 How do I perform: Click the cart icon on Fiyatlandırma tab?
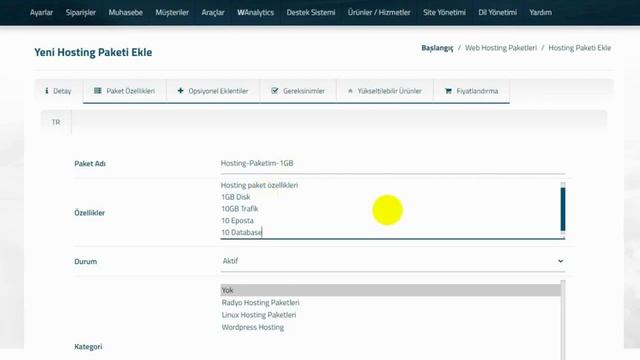[448, 91]
